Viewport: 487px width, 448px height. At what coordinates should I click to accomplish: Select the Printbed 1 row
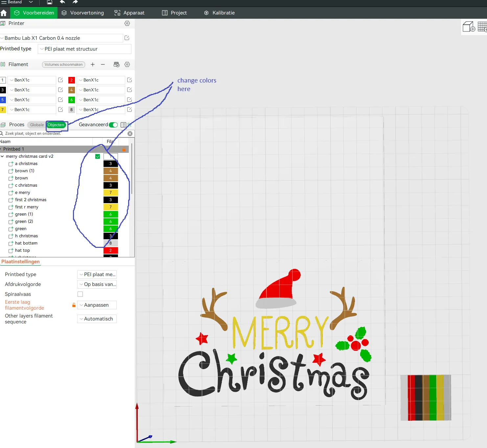pos(64,149)
